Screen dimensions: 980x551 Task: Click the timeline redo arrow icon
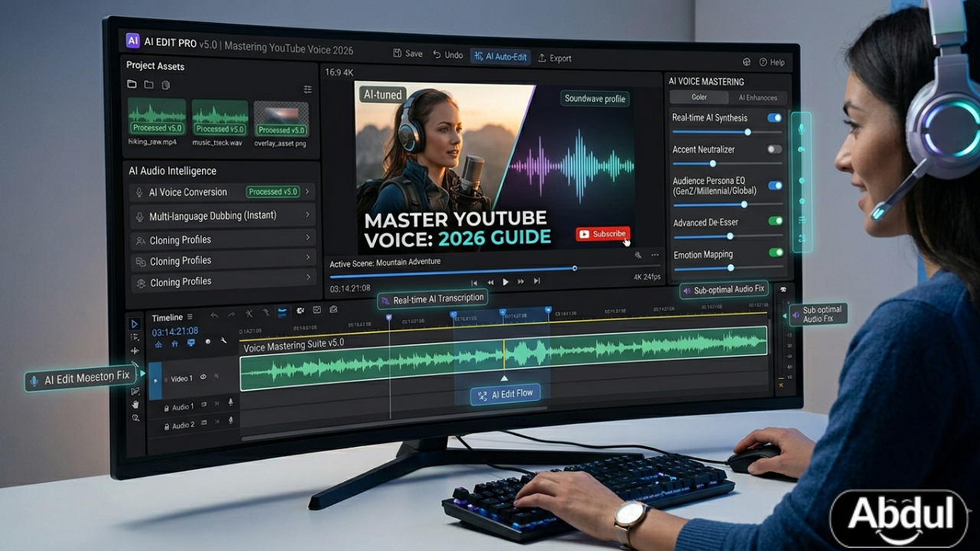(x=231, y=315)
